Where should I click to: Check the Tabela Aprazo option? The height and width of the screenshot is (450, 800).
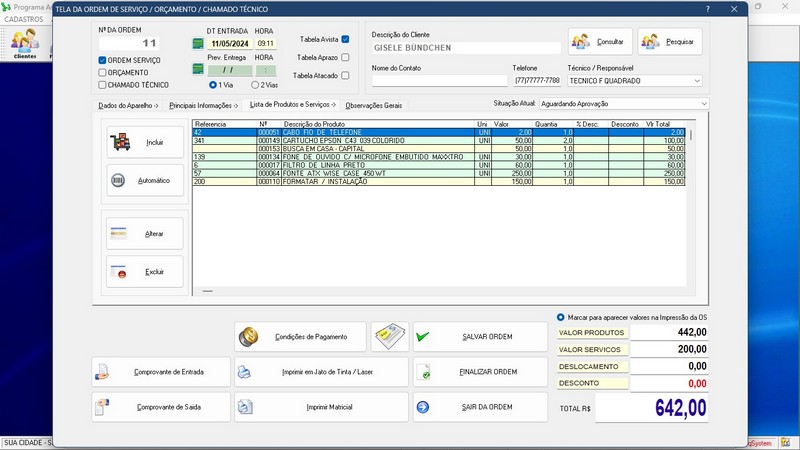[x=345, y=58]
